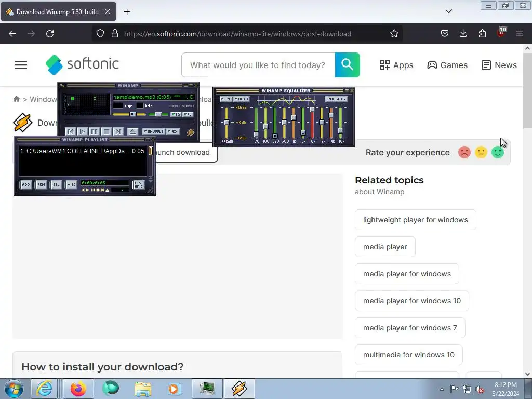The height and width of the screenshot is (399, 532).
Task: Open 'multimedia for windows 10' topic
Action: point(409,355)
